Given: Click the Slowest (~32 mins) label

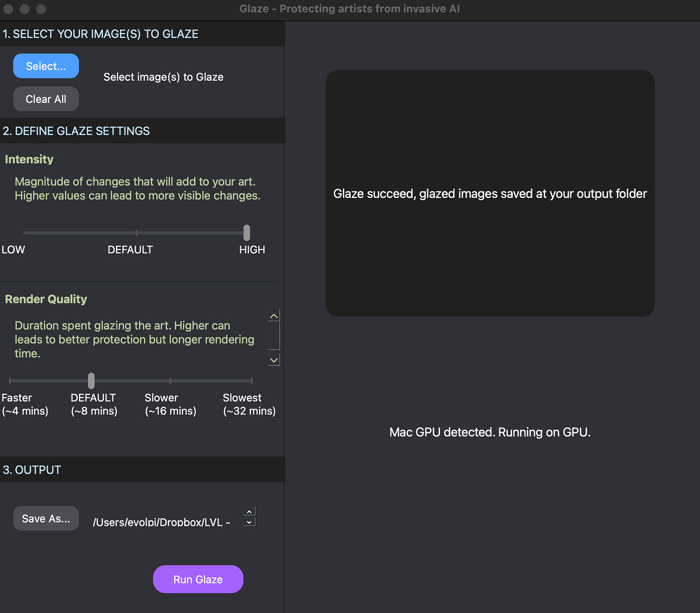Looking at the screenshot, I should click(x=250, y=404).
